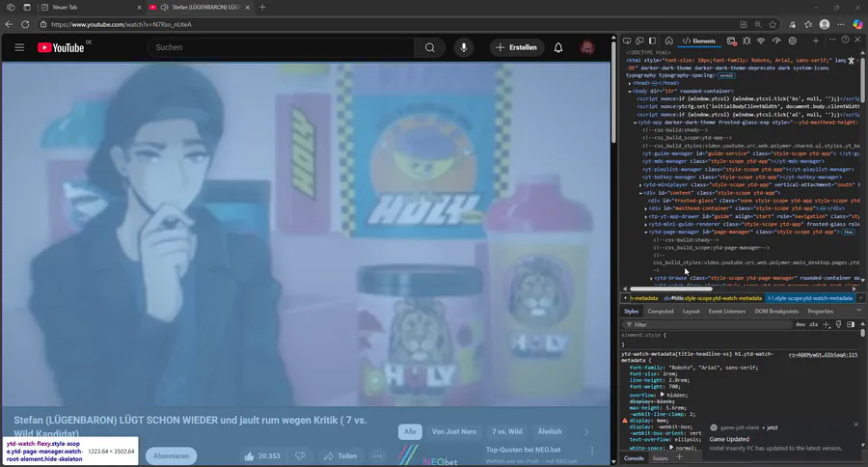Add page to favorites star
This screenshot has height=467, width=868.
pos(773,24)
